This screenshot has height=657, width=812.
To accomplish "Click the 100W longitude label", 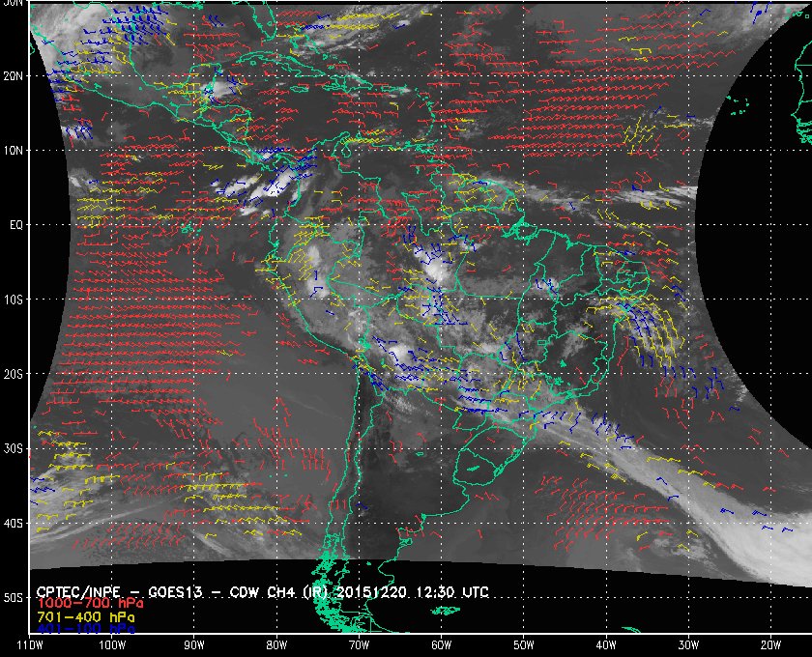I will (112, 645).
